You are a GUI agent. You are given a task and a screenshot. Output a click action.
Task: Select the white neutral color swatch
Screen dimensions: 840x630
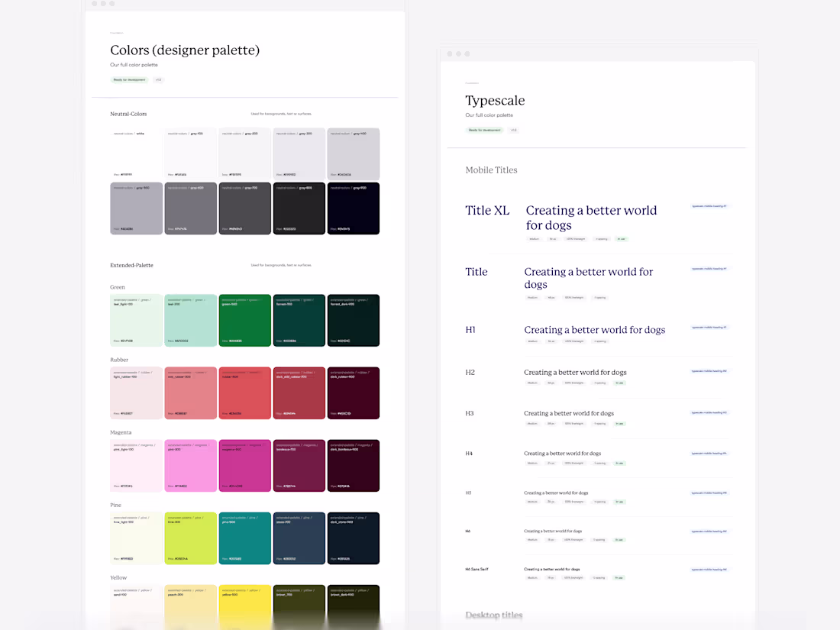coord(136,153)
